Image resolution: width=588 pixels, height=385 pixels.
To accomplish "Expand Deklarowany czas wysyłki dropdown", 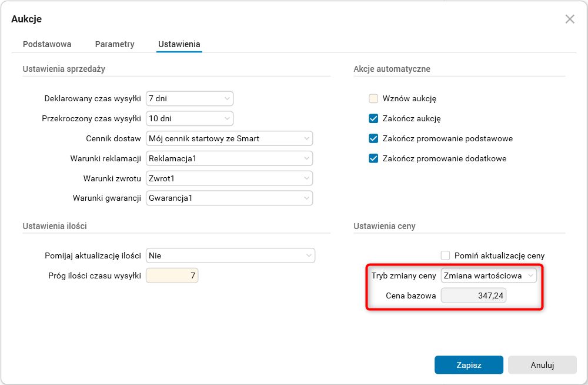I will pos(189,99).
